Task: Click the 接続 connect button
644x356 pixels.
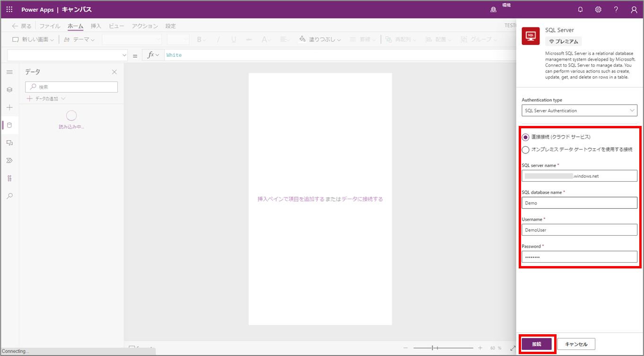Action: click(537, 344)
